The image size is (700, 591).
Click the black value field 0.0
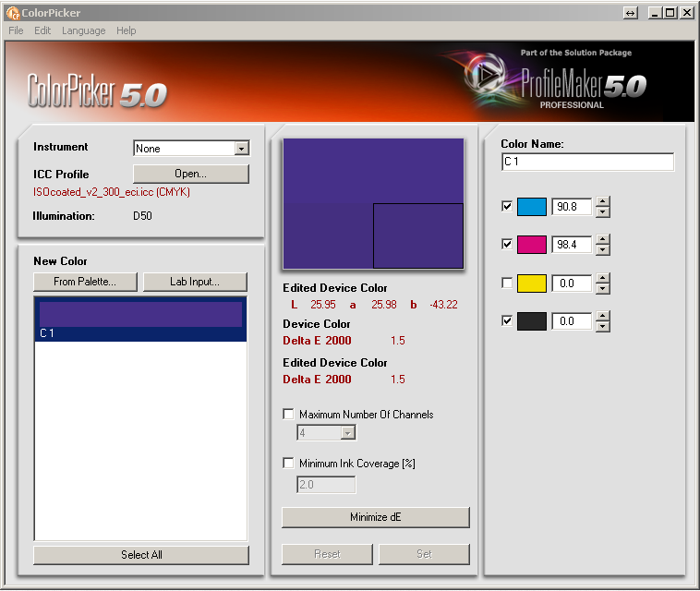point(572,321)
